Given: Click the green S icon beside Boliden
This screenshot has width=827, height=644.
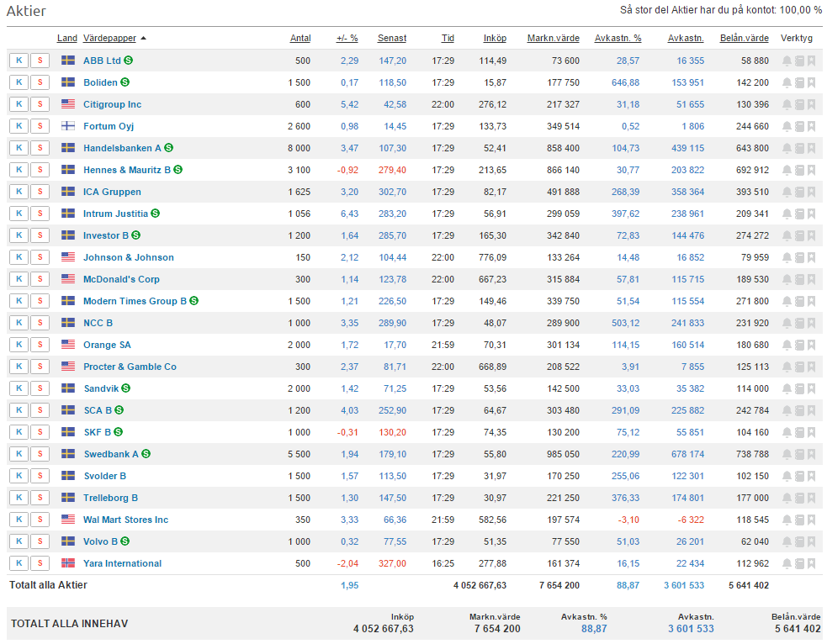Looking at the screenshot, I should click(125, 82).
